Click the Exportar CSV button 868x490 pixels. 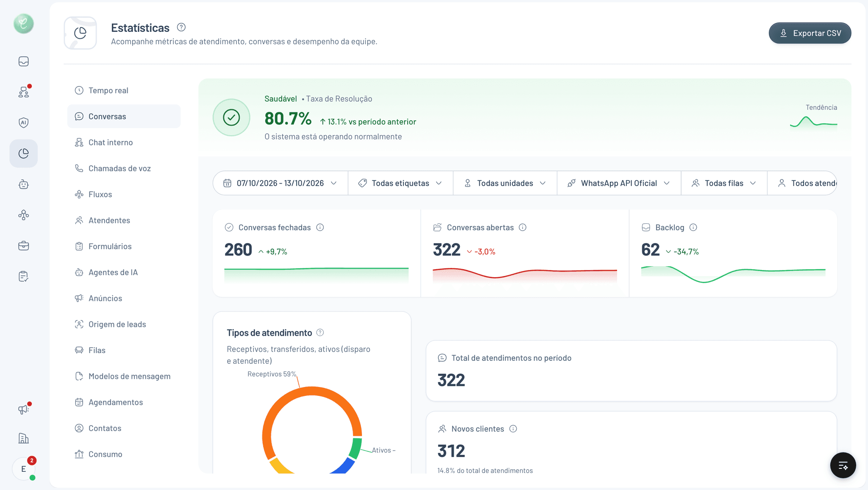tap(810, 33)
